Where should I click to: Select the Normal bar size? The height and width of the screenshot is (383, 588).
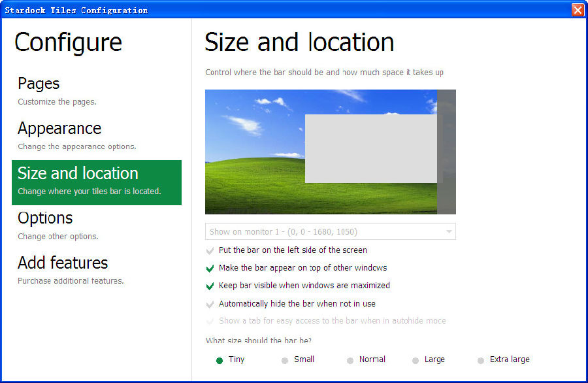click(x=350, y=359)
